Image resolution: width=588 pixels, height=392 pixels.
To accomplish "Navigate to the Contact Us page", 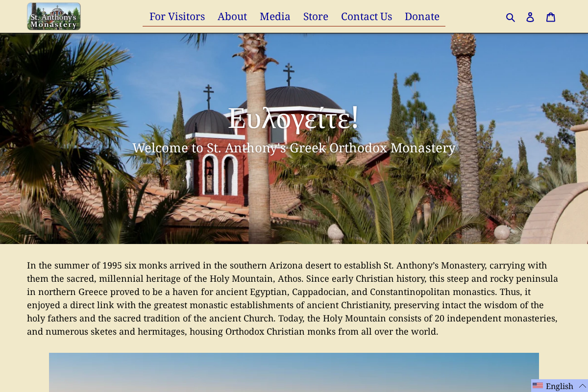I will pos(367,16).
